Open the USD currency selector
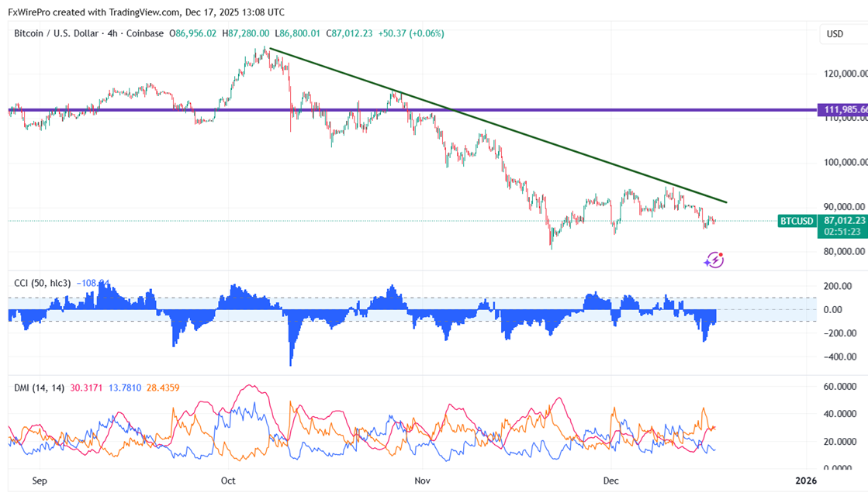This screenshot has width=868, height=503. (844, 34)
